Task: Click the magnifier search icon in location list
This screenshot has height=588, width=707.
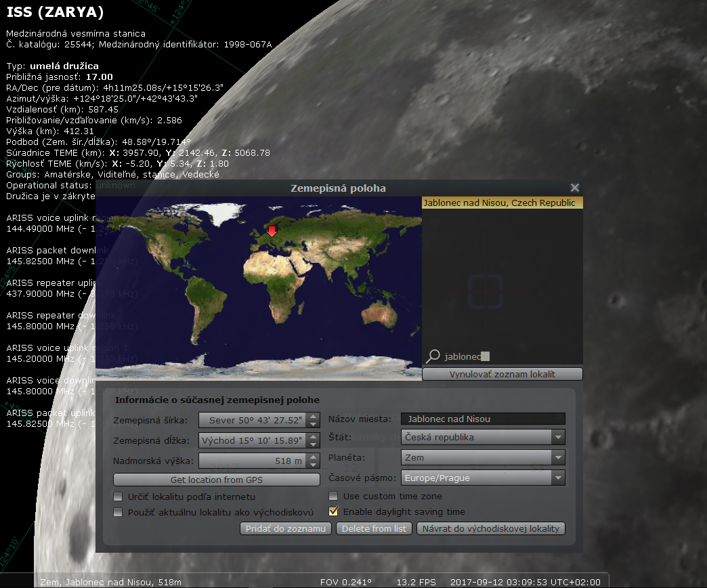Action: pos(433,356)
